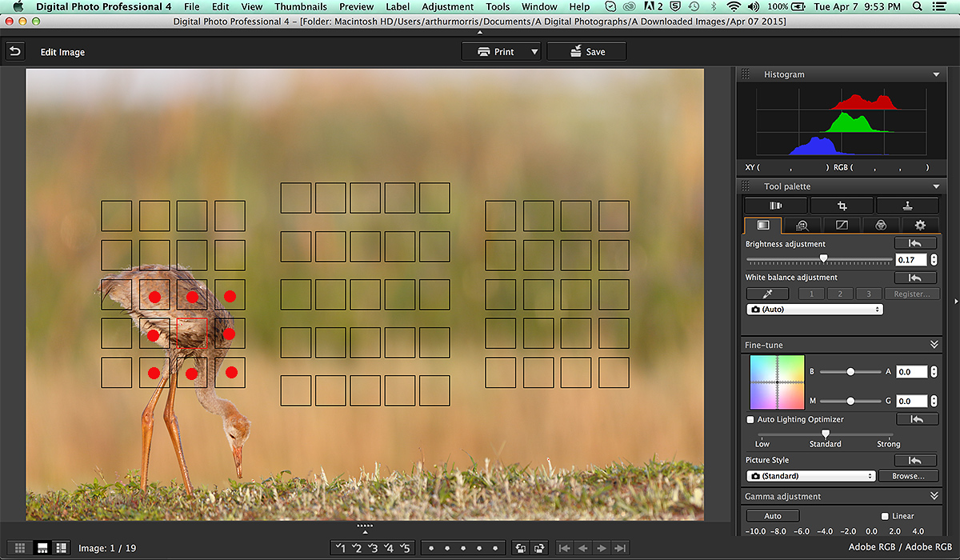The image size is (960, 560).
Task: Go to the previous image
Action: point(583,548)
